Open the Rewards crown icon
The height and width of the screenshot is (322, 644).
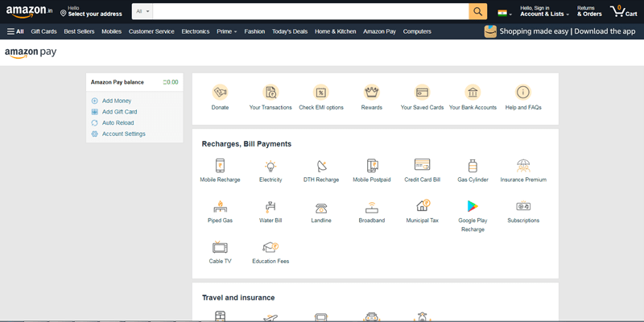(372, 92)
